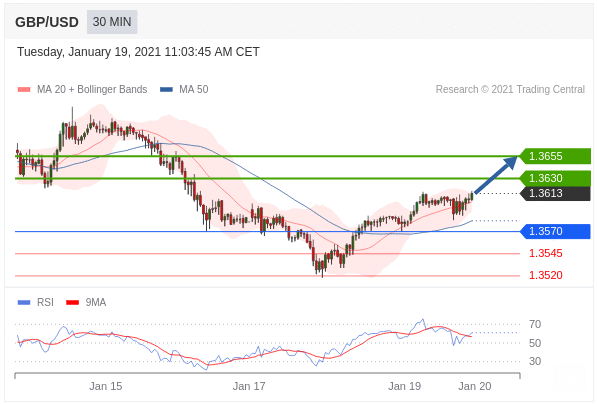Click the blue upward trend arrow

tap(496, 174)
